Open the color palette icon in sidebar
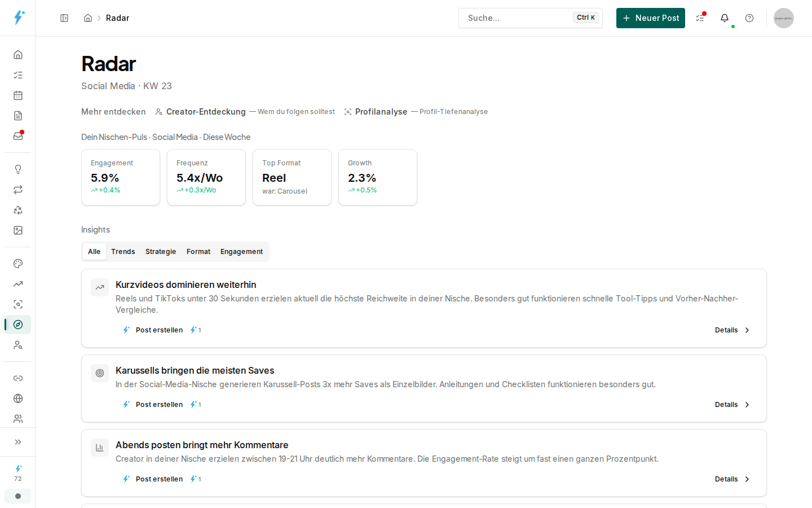Viewport: 812px width, 508px height. coord(18,264)
